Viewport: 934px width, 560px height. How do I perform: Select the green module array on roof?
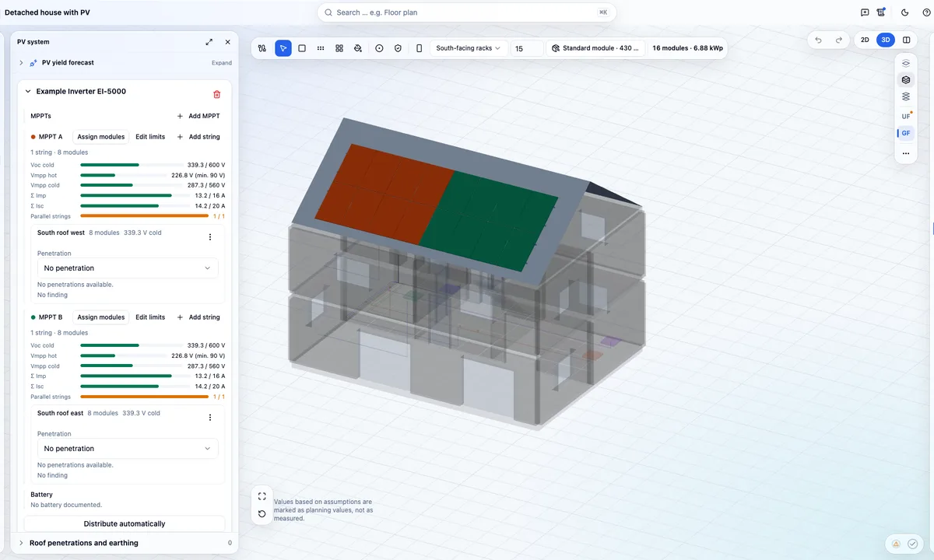pos(490,222)
